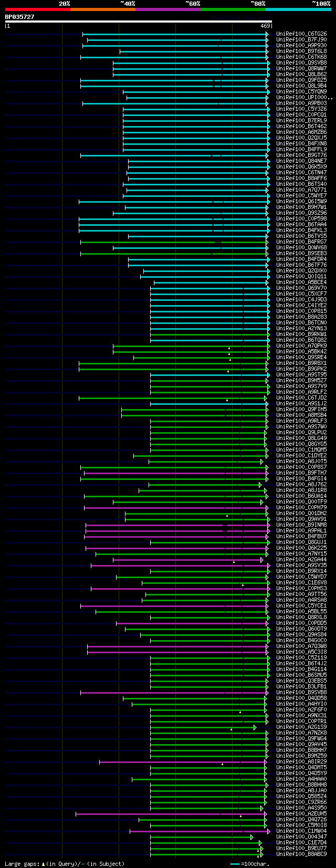Click the =100char. scale legend
Image resolution: width=336 pixels, height=868 pixels.
tap(250, 863)
